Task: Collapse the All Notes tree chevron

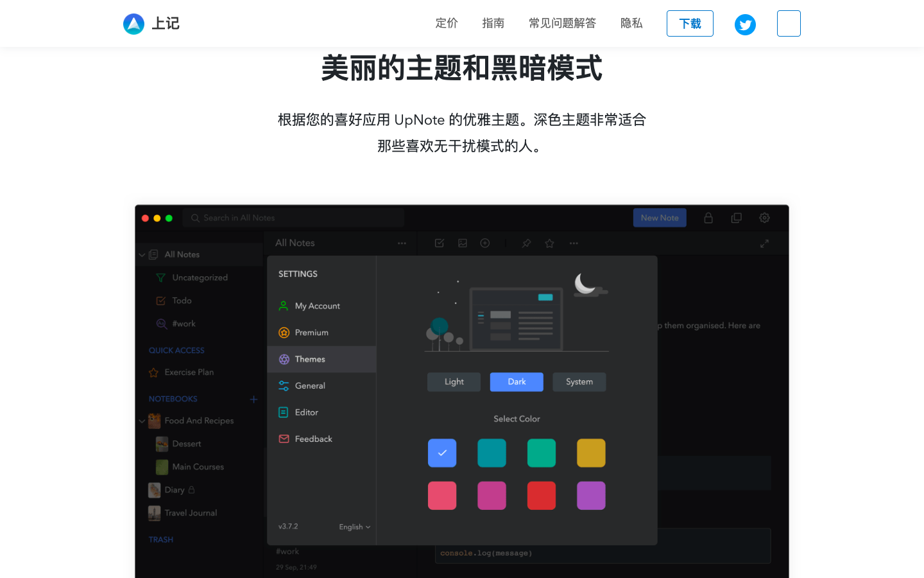Action: point(142,255)
